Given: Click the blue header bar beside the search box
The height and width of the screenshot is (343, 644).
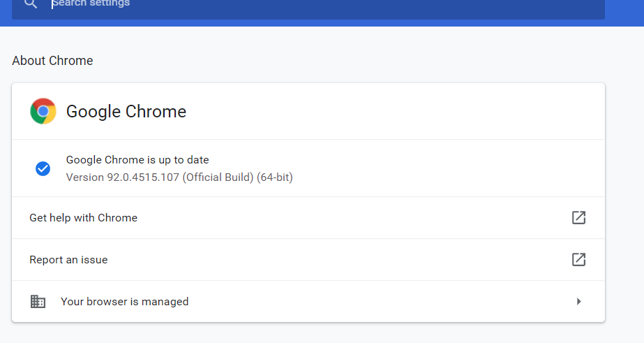Looking at the screenshot, I should [x=624, y=10].
